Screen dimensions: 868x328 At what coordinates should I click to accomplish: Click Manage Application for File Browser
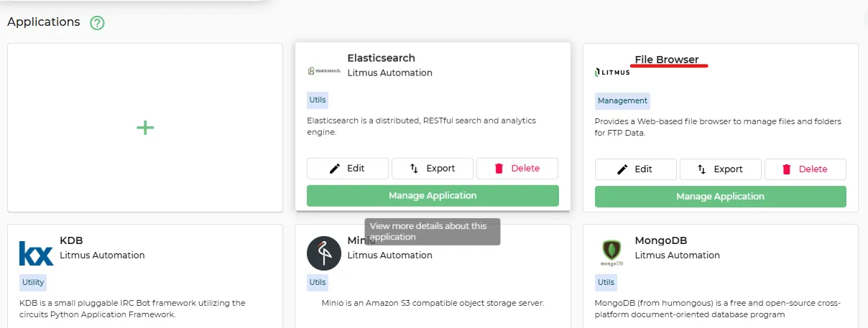click(721, 196)
